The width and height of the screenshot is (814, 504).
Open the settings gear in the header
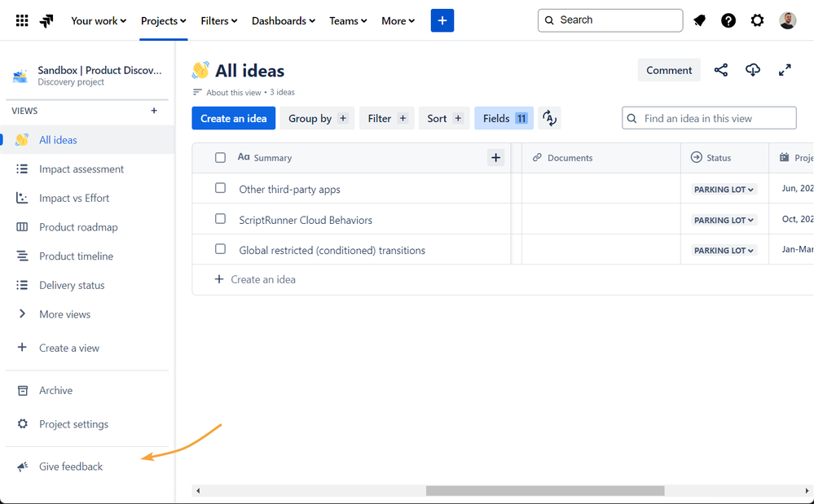(x=758, y=20)
